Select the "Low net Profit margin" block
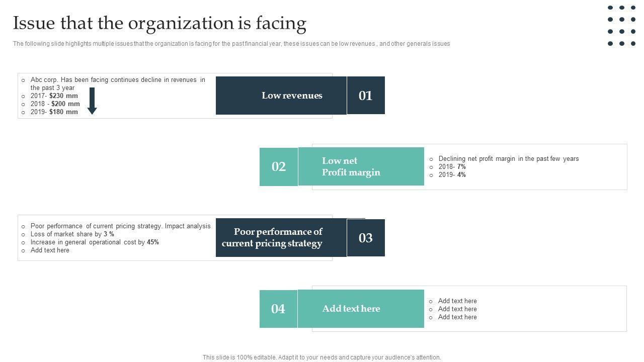Image resolution: width=644 pixels, height=362 pixels. [x=361, y=166]
